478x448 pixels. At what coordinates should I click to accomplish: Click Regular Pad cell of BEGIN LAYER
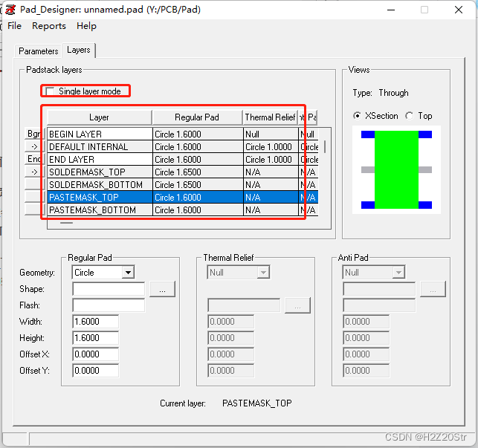[x=198, y=134]
